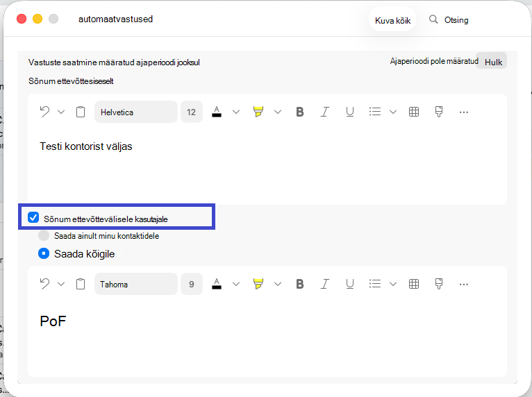
Task: Click undo icon in internal message toolbar
Action: (x=44, y=112)
